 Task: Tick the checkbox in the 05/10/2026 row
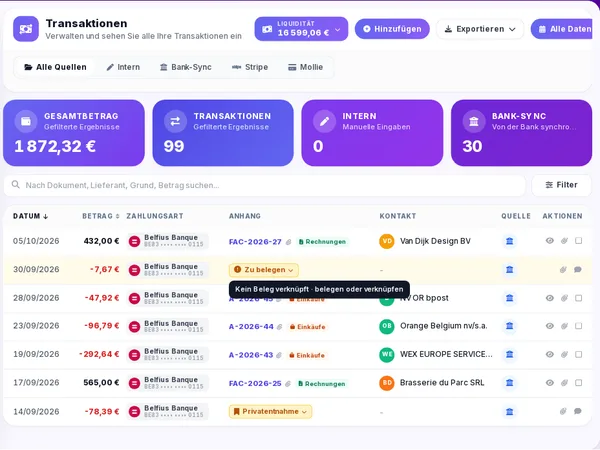(579, 241)
